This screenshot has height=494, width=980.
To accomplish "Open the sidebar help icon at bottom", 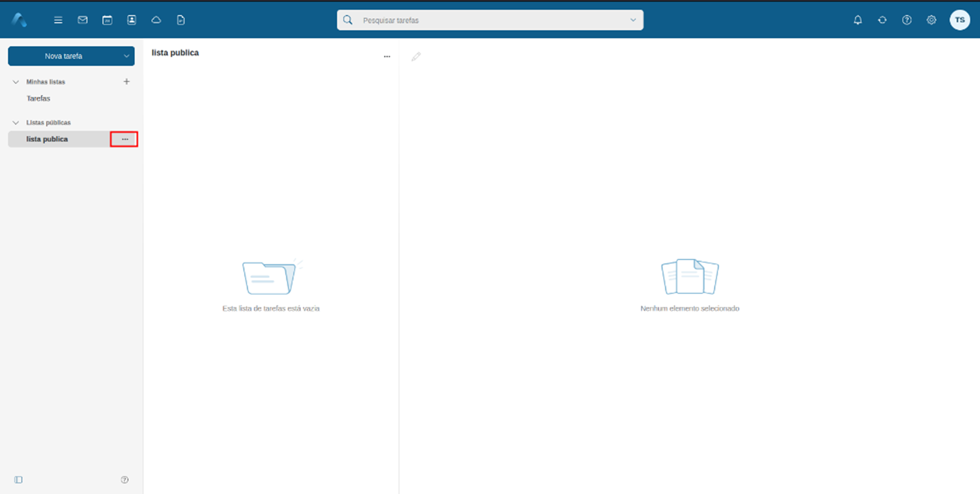I will pos(125,480).
